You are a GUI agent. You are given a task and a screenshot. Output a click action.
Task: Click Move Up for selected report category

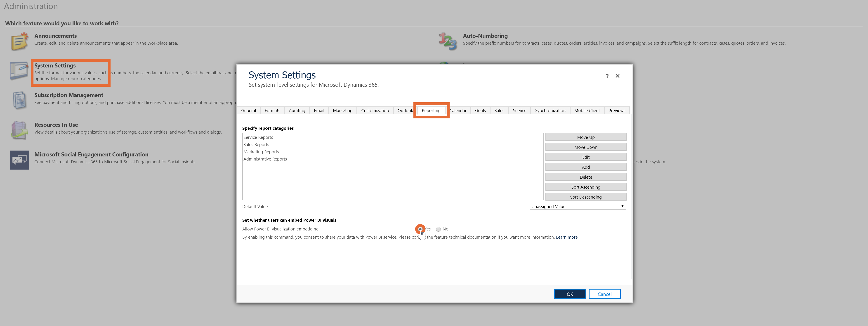[x=586, y=137]
